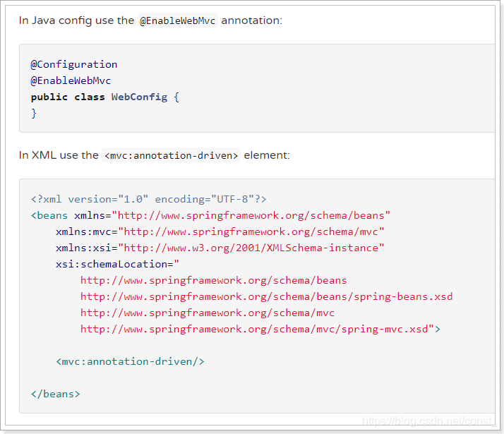504x434 pixels.
Task: Click the <beans xmlns= schema/beans line
Action: coord(210,215)
